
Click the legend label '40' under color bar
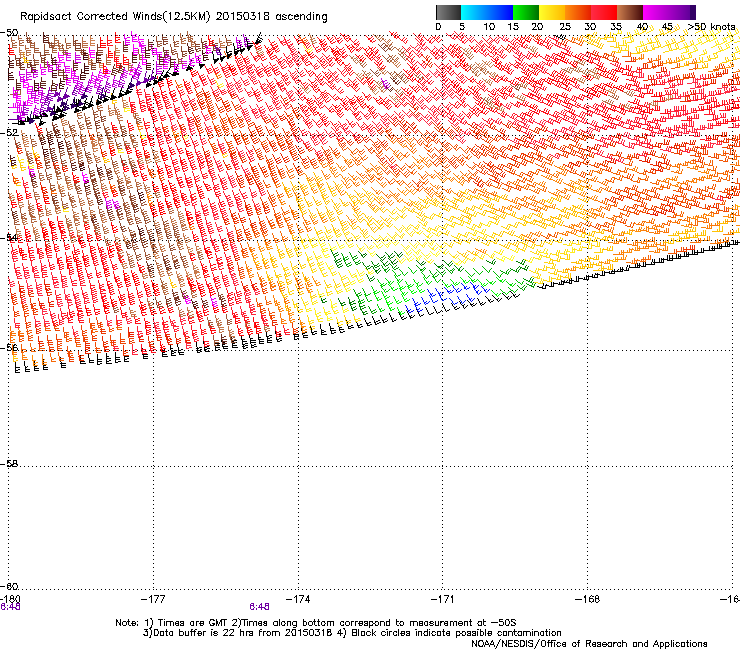click(x=642, y=27)
